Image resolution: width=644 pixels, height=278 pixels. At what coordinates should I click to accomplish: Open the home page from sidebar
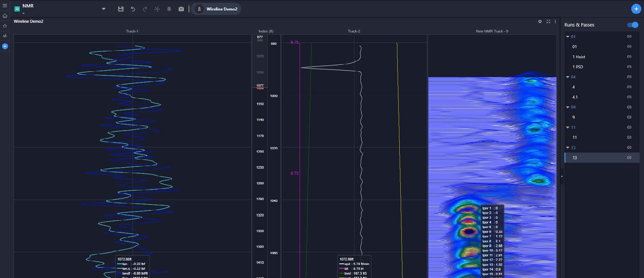tap(5, 16)
